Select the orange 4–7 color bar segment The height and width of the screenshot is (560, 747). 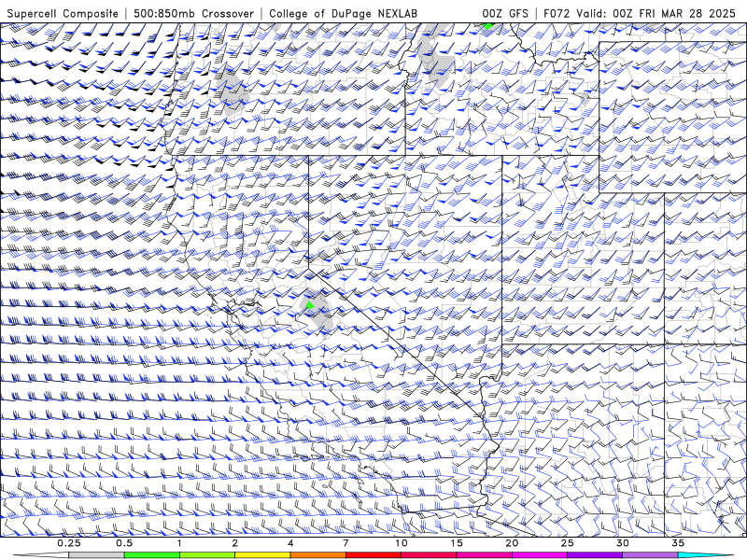[317, 555]
